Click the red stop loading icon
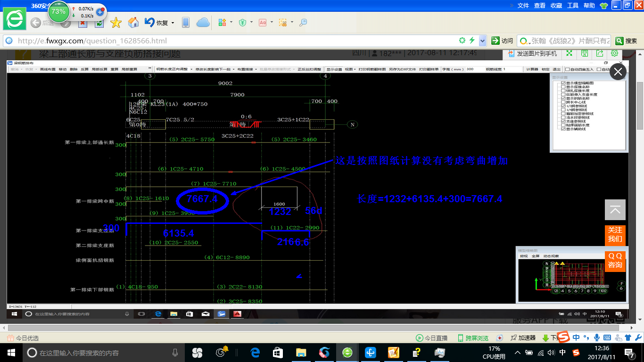Viewport: 644px width, 362px height. [83, 23]
